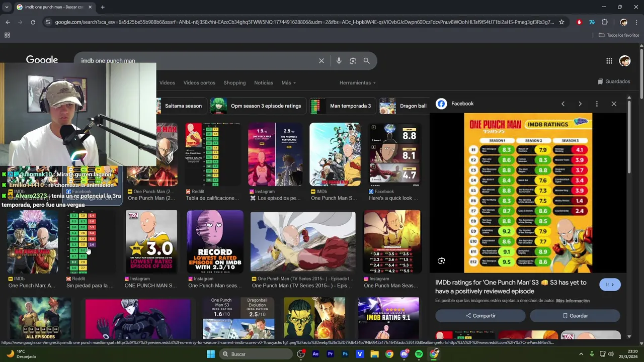Select Opm season 3 episode ratings chip
The width and height of the screenshot is (644, 362).
coord(259,106)
